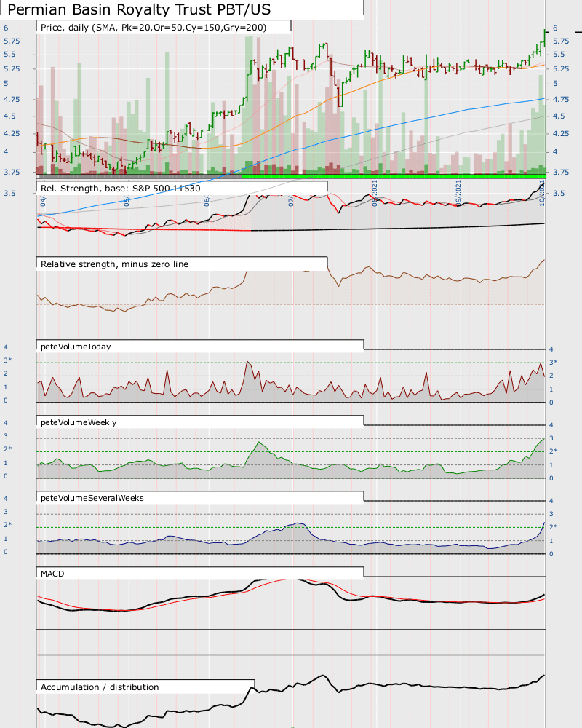
Task: Select the Accumulation / distribution label
Action: click(100, 687)
